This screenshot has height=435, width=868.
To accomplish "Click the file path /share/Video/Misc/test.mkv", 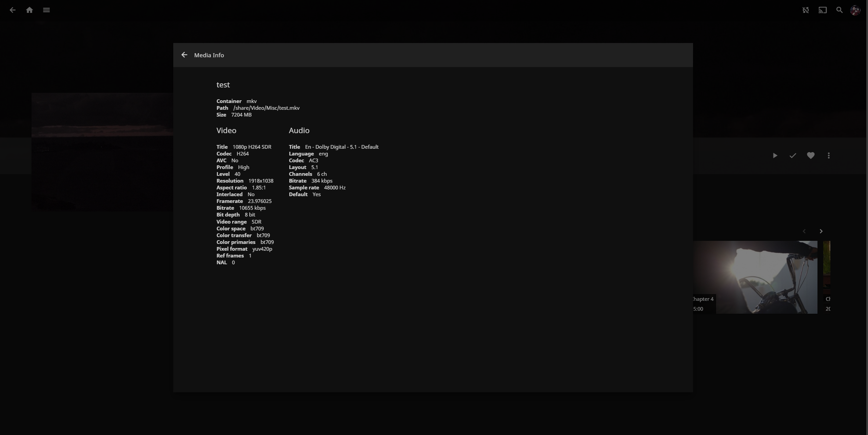I will pyautogui.click(x=266, y=108).
